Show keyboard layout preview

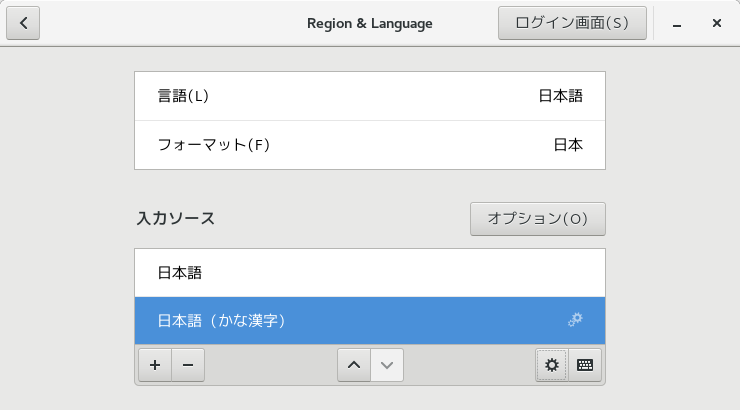coord(585,365)
